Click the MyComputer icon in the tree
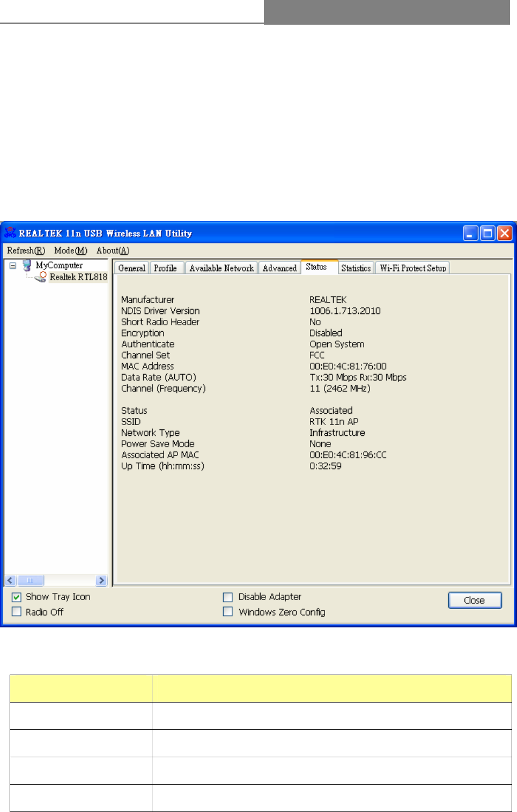 [x=27, y=265]
